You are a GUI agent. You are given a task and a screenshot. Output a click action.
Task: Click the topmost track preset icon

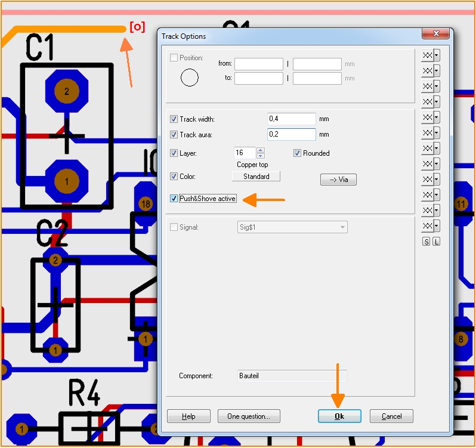[427, 55]
